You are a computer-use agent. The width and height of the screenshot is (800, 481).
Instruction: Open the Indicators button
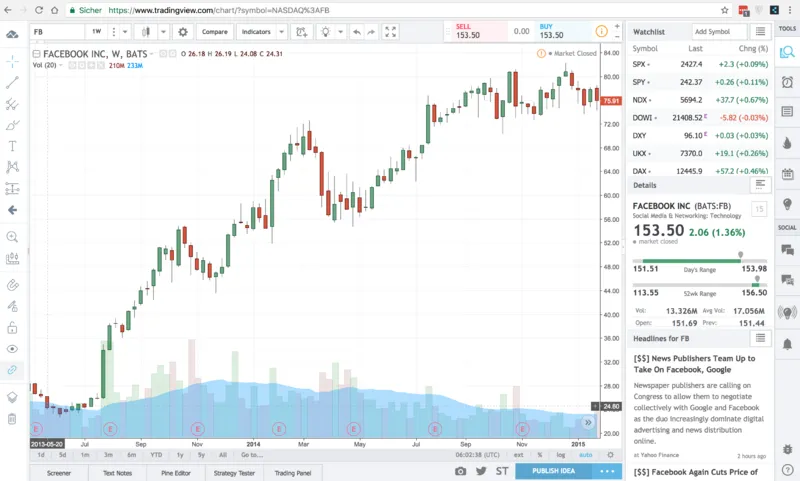click(256, 32)
